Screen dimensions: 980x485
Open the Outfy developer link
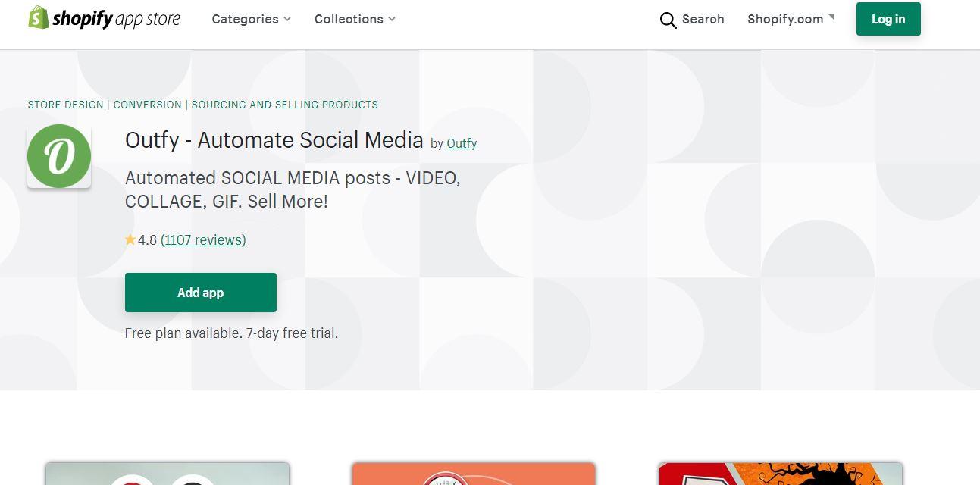tap(462, 143)
